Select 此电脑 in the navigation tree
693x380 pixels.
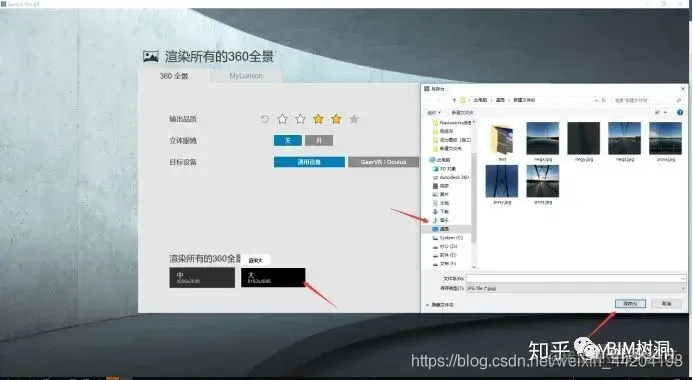pyautogui.click(x=440, y=160)
